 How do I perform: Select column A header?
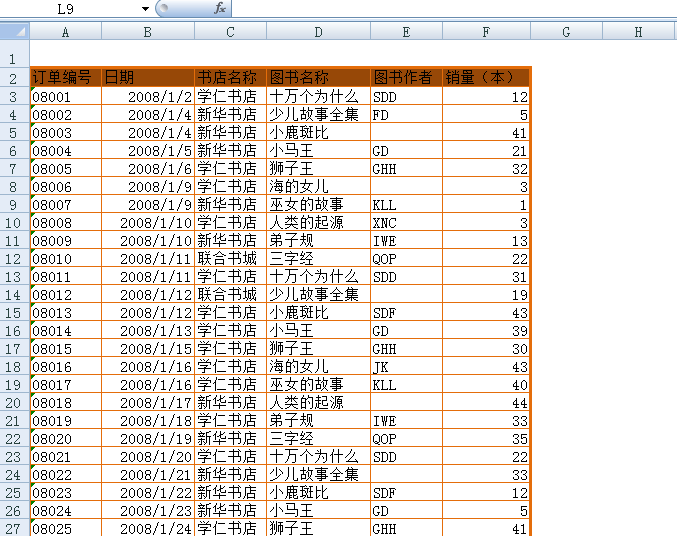point(65,32)
